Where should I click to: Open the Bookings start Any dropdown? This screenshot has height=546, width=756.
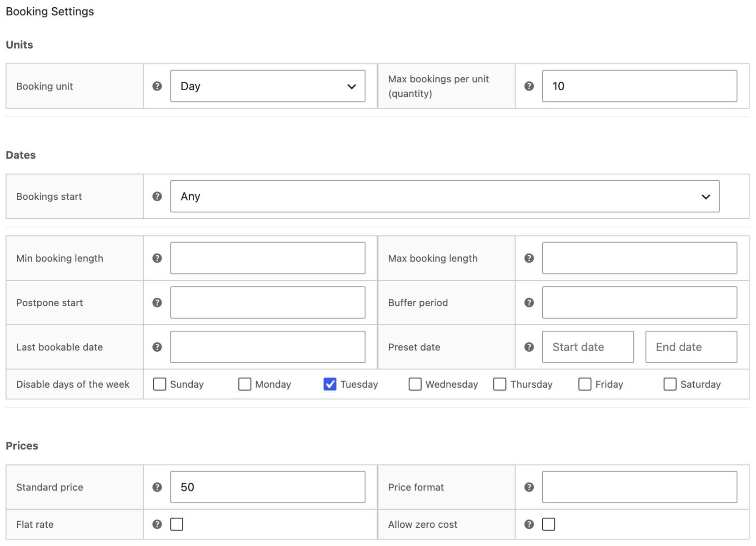coord(445,196)
